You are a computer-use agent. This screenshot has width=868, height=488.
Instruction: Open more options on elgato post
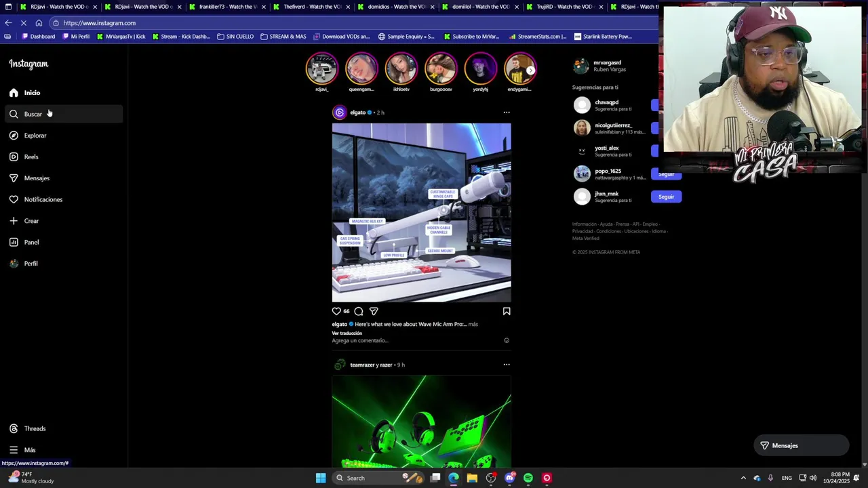tap(507, 113)
